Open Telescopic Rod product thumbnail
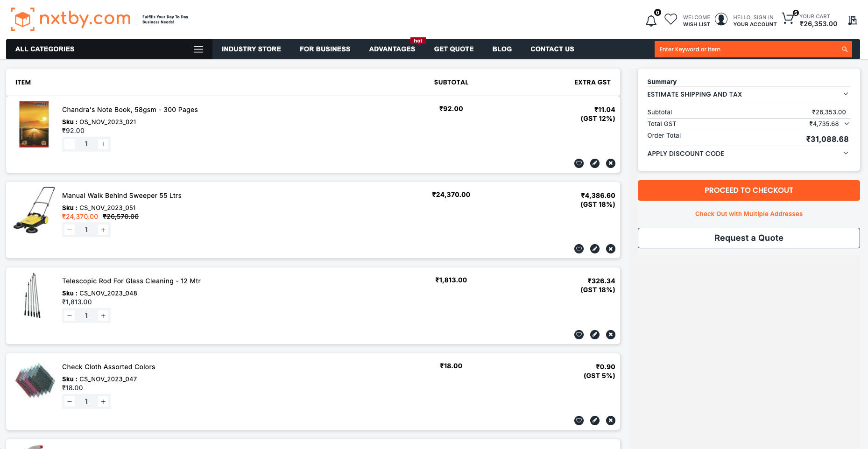The image size is (868, 449). coord(32,296)
